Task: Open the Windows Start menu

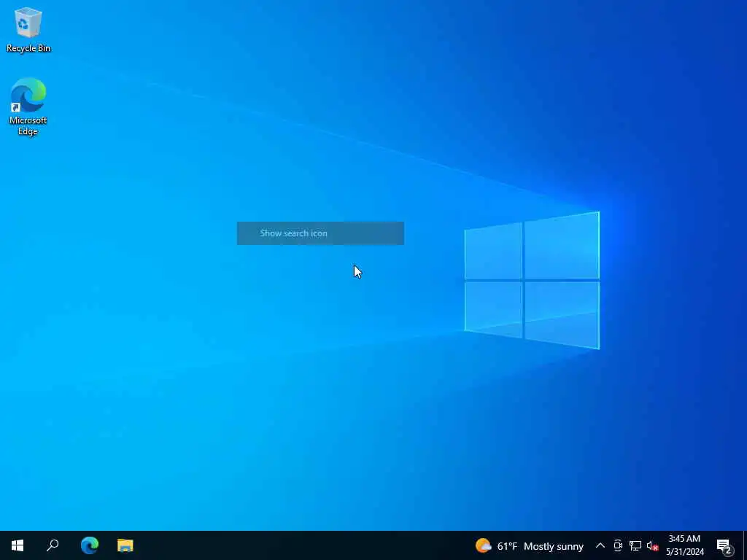Action: click(18, 545)
